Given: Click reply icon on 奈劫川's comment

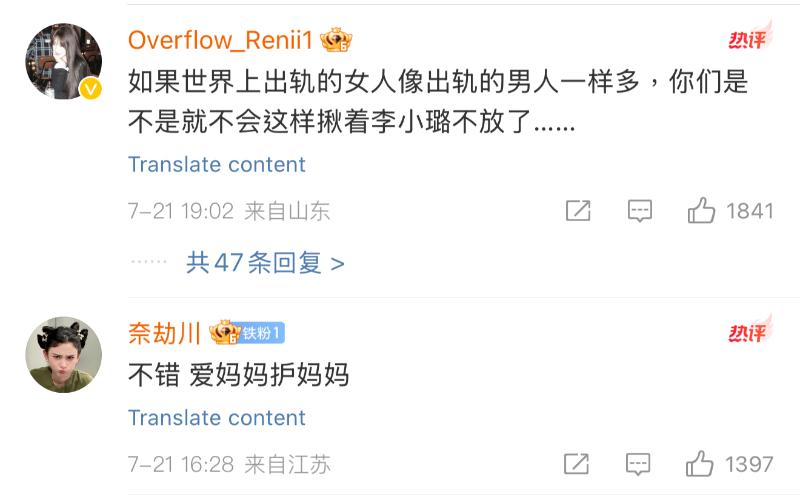Looking at the screenshot, I should [638, 464].
